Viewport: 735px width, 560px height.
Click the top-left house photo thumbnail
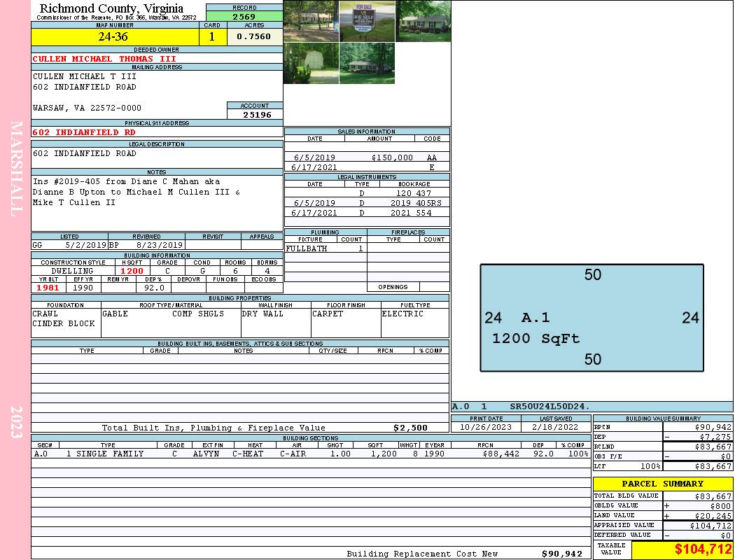tap(311, 21)
